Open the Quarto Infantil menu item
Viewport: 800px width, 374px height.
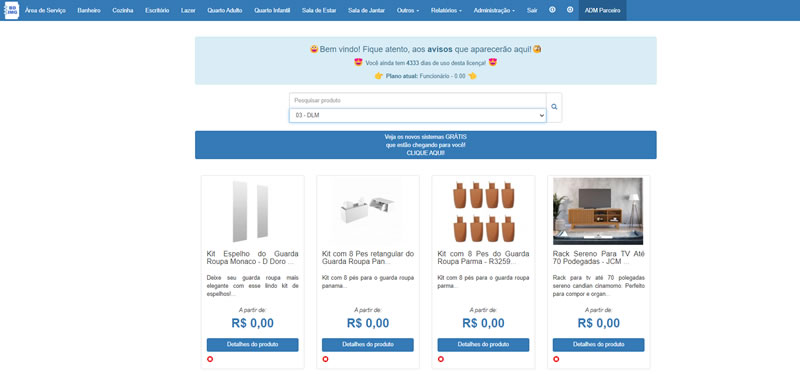click(272, 10)
